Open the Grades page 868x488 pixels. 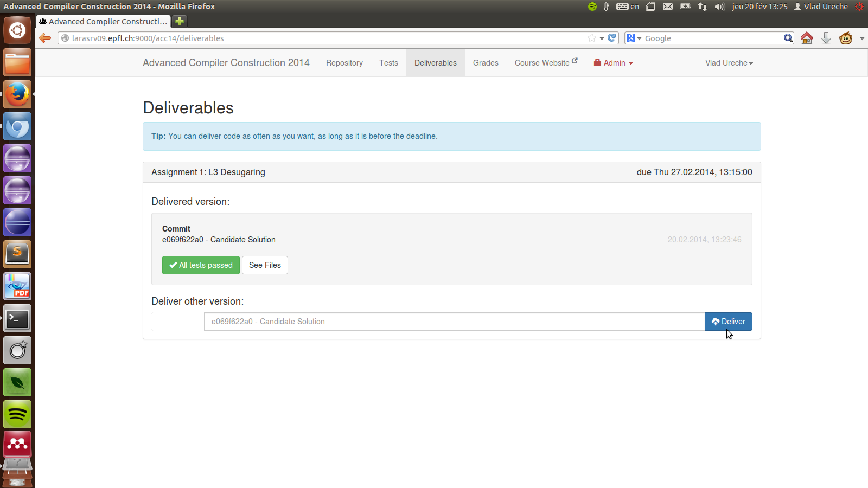point(486,63)
